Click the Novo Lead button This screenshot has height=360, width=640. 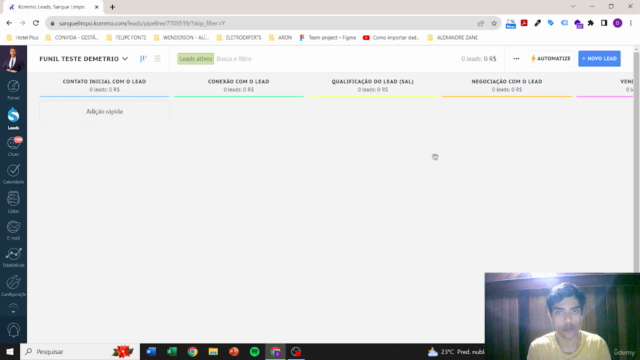click(599, 59)
